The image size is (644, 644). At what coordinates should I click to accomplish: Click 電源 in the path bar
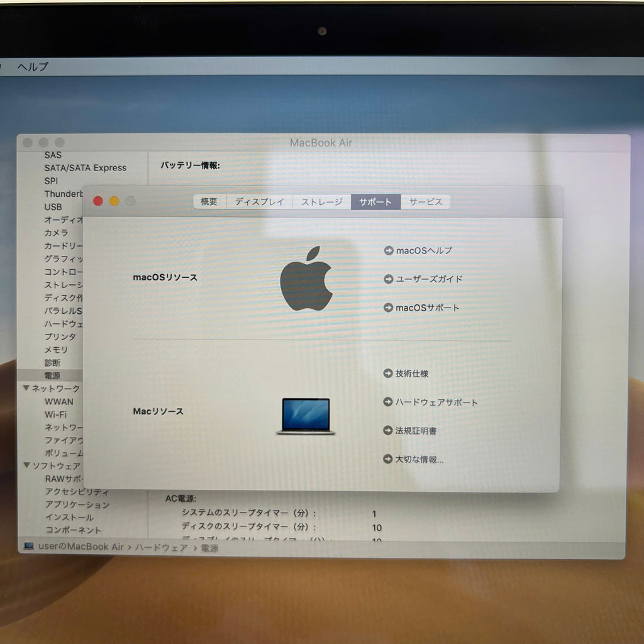[x=209, y=548]
